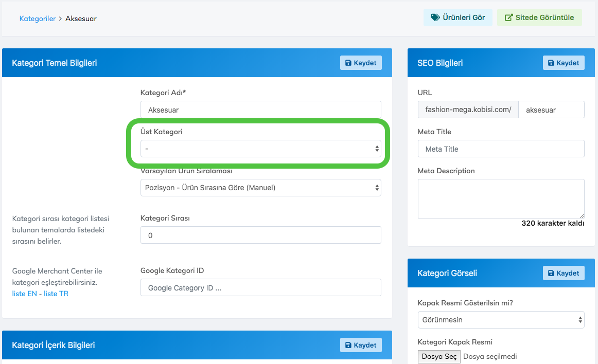Click the Google Kategori ID field
The height and width of the screenshot is (364, 598).
coord(260,287)
